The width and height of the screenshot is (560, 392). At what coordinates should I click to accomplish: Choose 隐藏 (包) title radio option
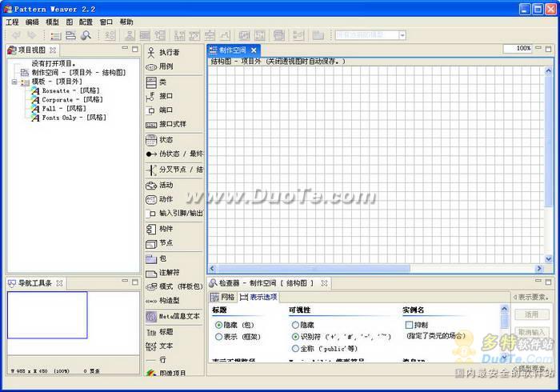(x=219, y=325)
